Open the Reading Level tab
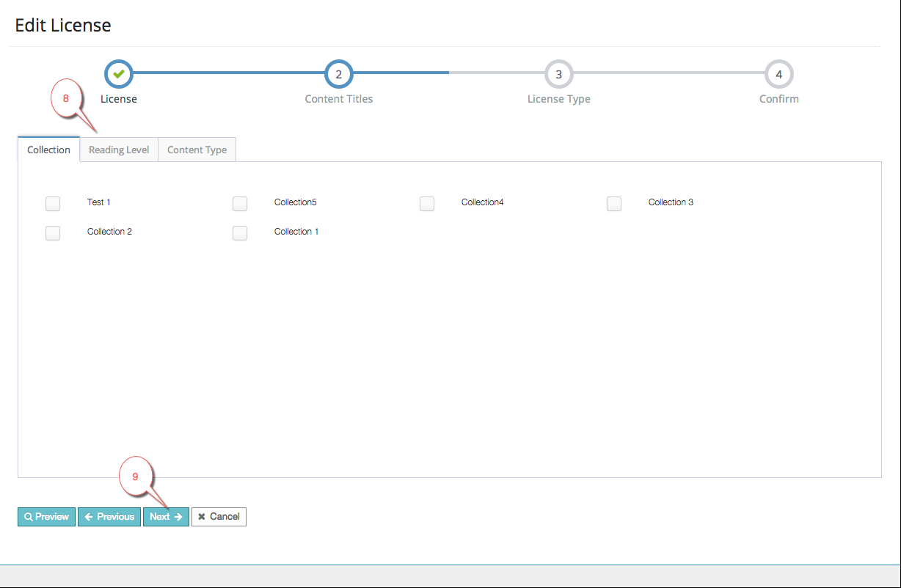This screenshot has width=901, height=588. pyautogui.click(x=119, y=150)
